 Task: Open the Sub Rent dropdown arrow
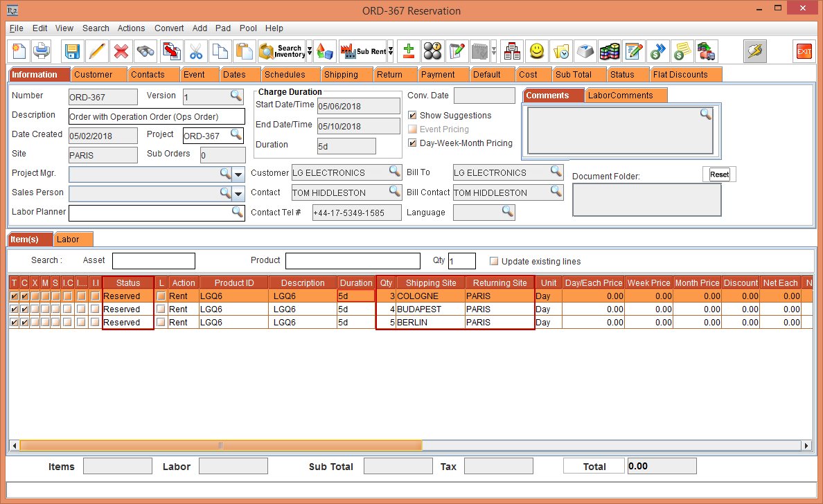[391, 51]
